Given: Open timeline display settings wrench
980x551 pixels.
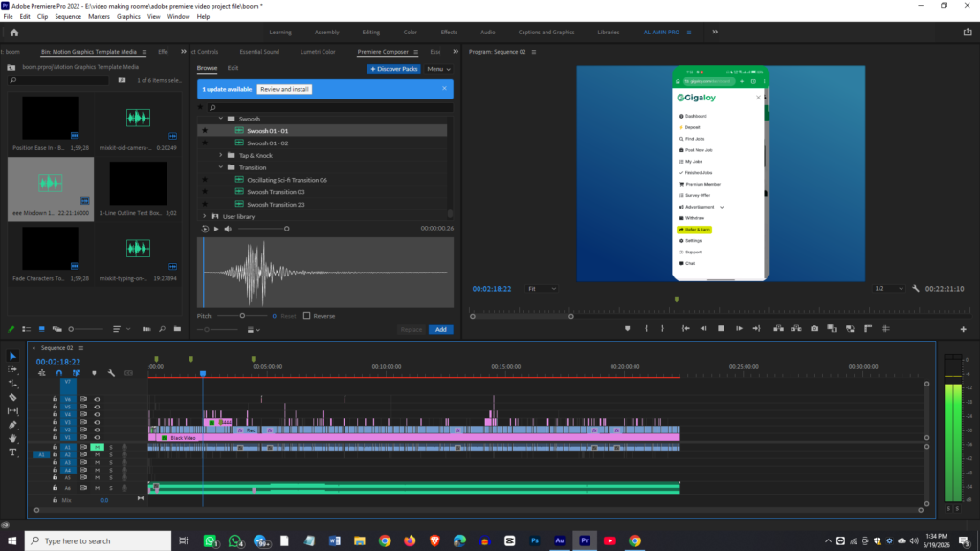Looking at the screenshot, I should coord(111,373).
